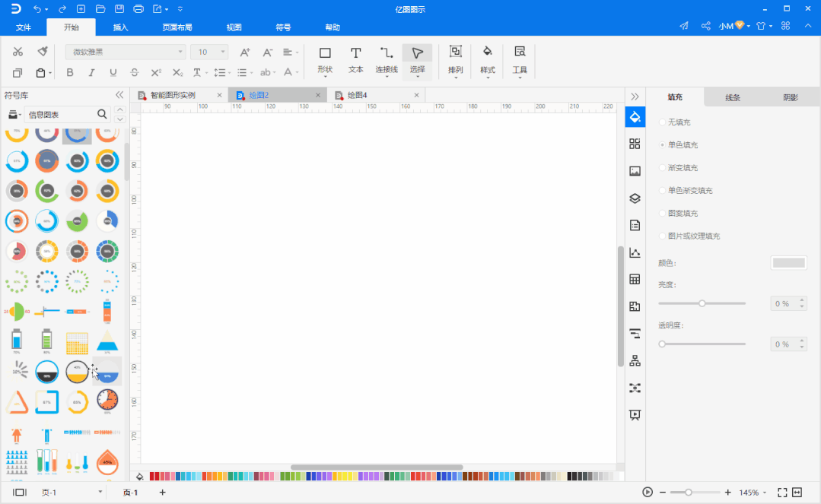
Task: Open the presentation panel icon
Action: pyautogui.click(x=635, y=415)
